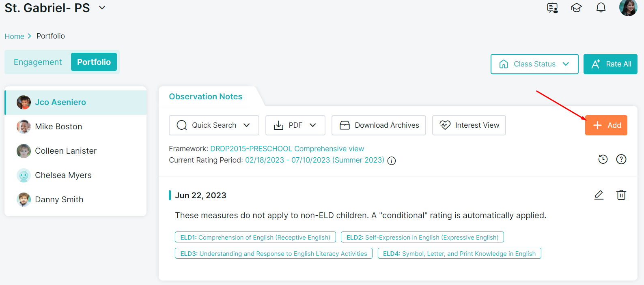The height and width of the screenshot is (285, 644).
Task: Switch to the Engagement tab
Action: [x=38, y=62]
